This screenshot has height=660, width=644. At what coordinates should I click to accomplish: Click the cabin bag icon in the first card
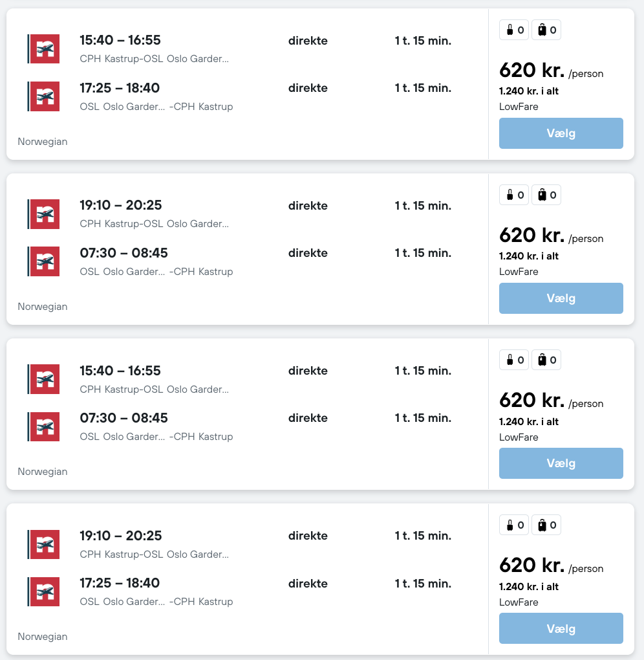coord(510,30)
